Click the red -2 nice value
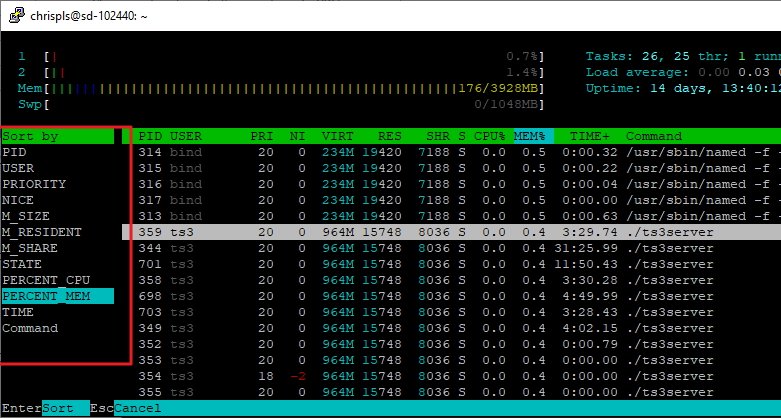 point(298,376)
